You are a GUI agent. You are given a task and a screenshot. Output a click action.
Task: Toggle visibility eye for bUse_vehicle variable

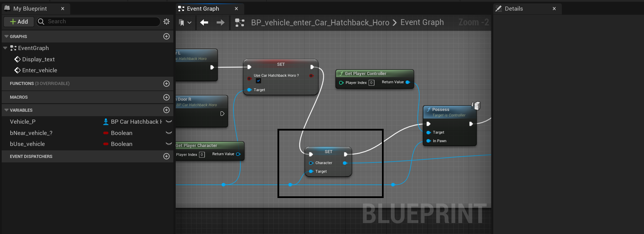169,144
